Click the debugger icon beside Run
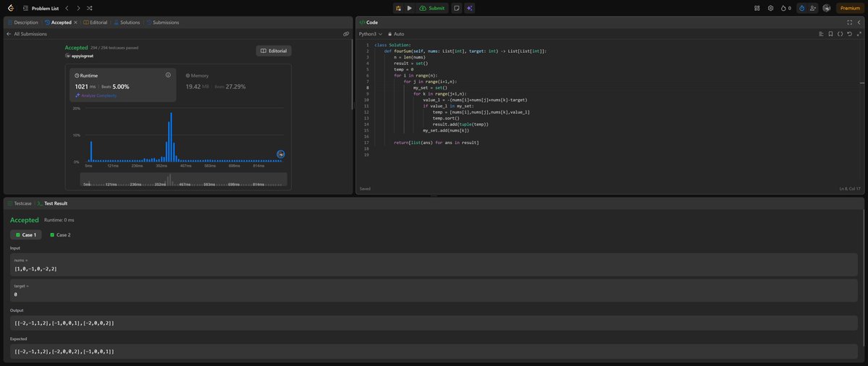The height and width of the screenshot is (366, 868). [x=399, y=8]
